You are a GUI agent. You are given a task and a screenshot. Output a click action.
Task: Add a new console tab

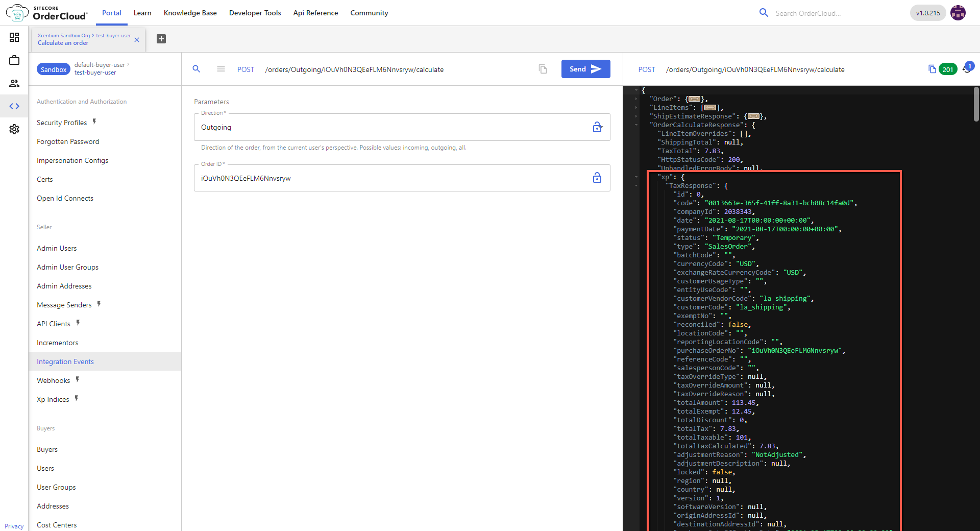(x=161, y=39)
